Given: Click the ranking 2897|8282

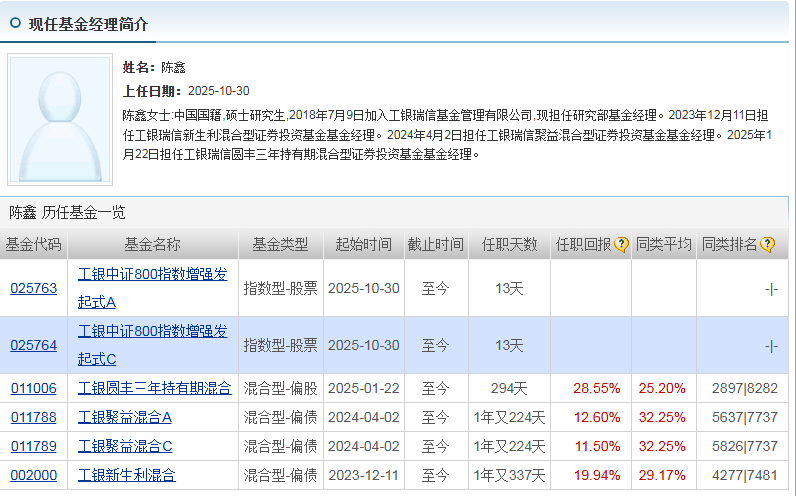Looking at the screenshot, I should pyautogui.click(x=745, y=388).
